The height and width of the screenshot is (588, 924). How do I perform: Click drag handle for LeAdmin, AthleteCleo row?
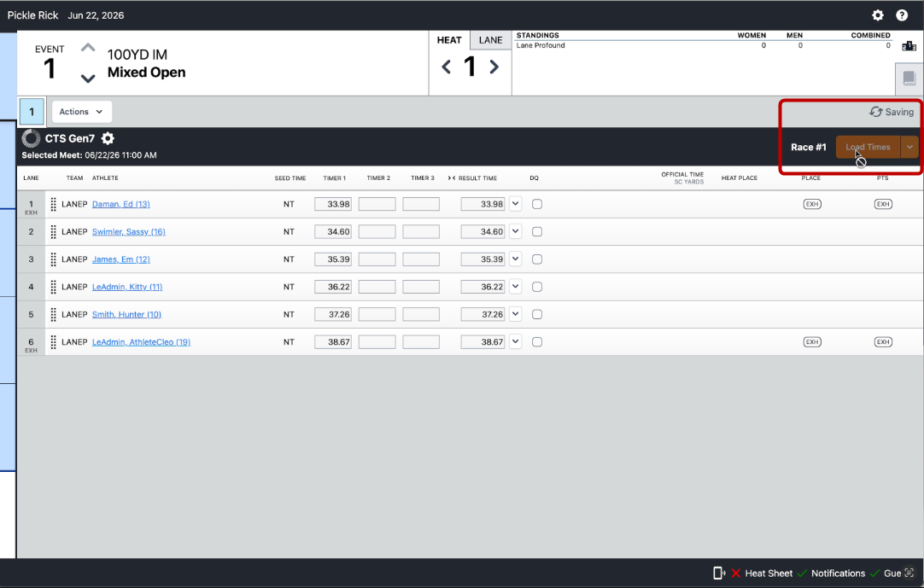pyautogui.click(x=53, y=342)
